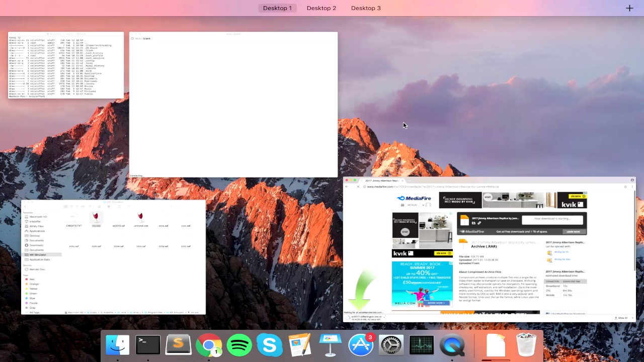Open Sublime Text in the Dock
The width and height of the screenshot is (644, 362).
coord(178,345)
